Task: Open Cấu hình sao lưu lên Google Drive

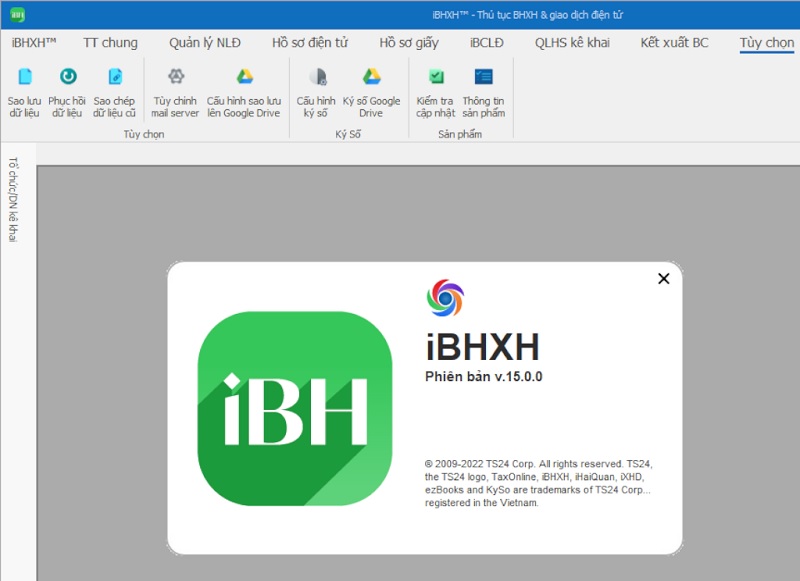Action: pyautogui.click(x=244, y=93)
